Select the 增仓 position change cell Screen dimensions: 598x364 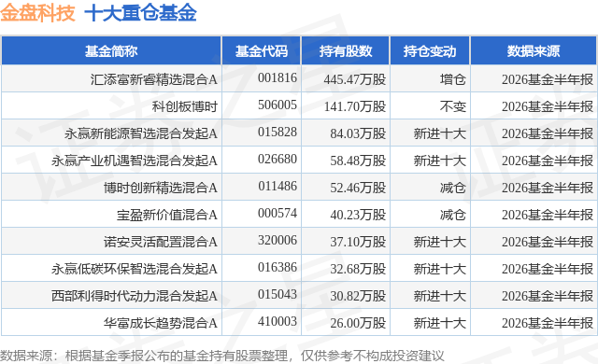pos(452,79)
